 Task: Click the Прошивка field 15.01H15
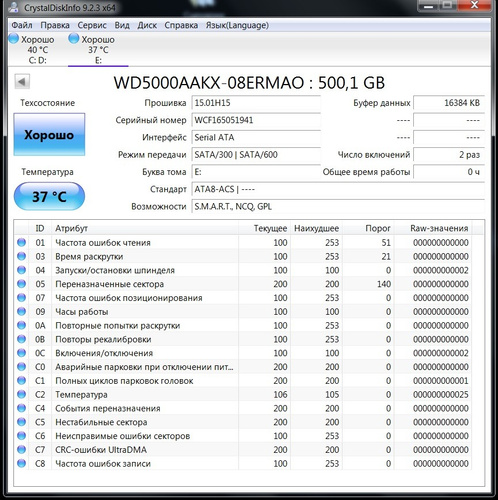256,103
